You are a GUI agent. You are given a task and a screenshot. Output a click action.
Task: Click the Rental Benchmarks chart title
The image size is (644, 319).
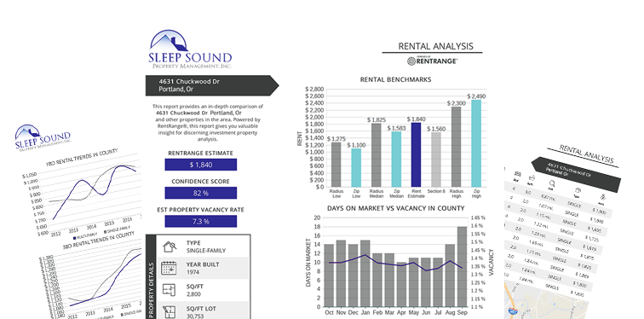395,80
